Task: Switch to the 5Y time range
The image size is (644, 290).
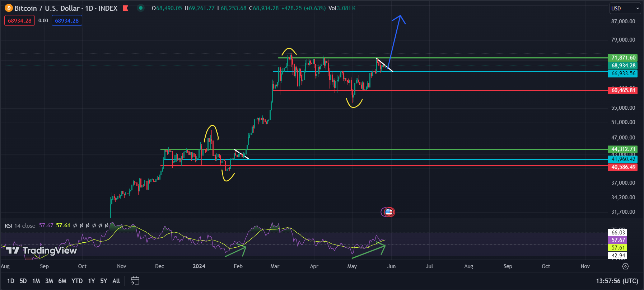Action: pos(104,281)
